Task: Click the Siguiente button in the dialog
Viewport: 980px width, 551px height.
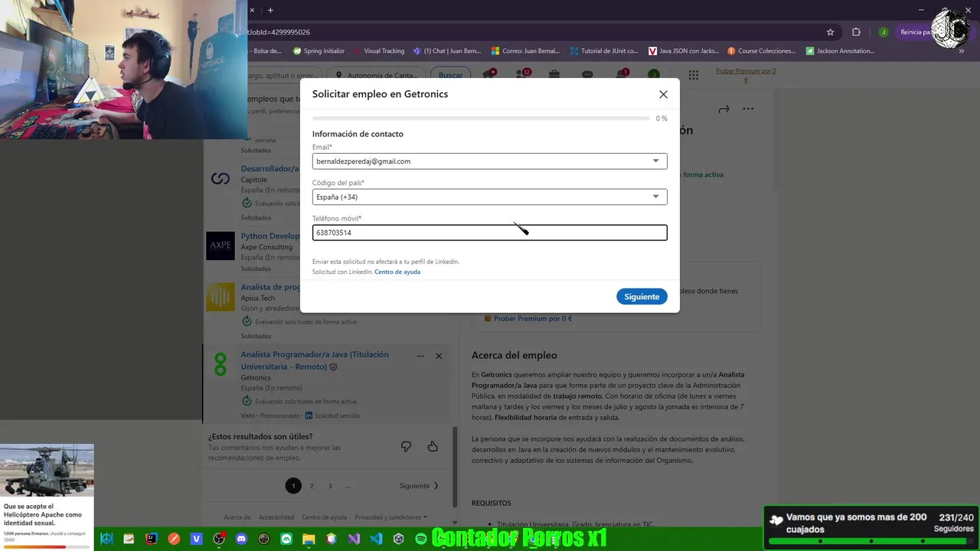Action: click(642, 296)
